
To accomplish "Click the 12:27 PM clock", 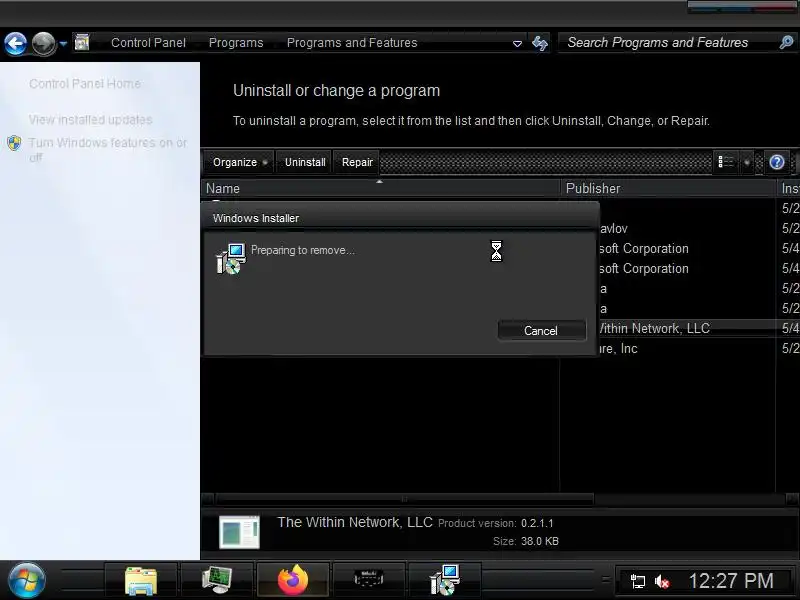I will pyautogui.click(x=731, y=581).
